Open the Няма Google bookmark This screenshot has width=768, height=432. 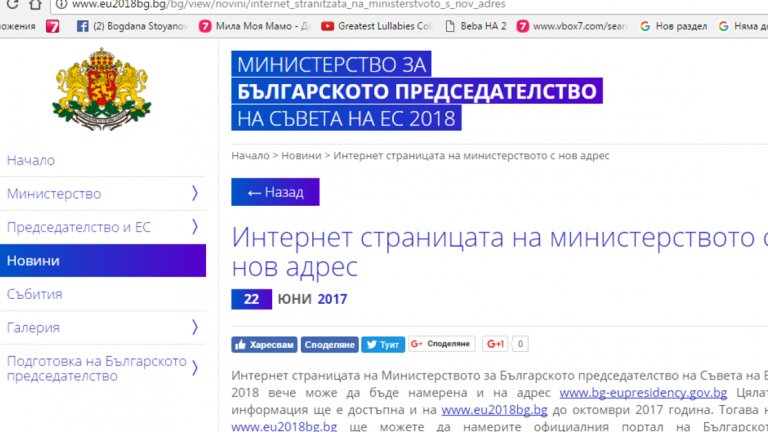click(x=743, y=26)
